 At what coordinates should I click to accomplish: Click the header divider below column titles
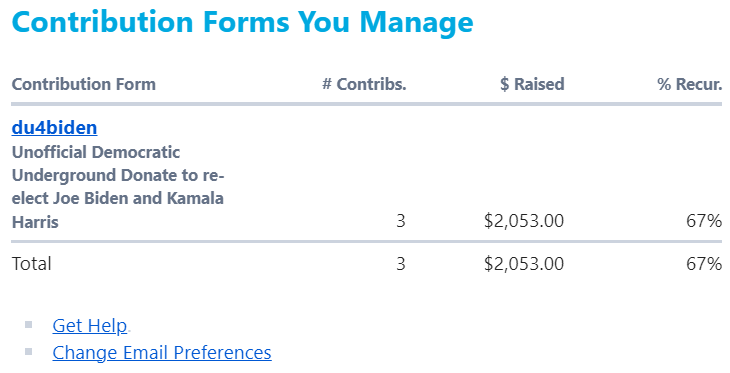pyautogui.click(x=367, y=104)
